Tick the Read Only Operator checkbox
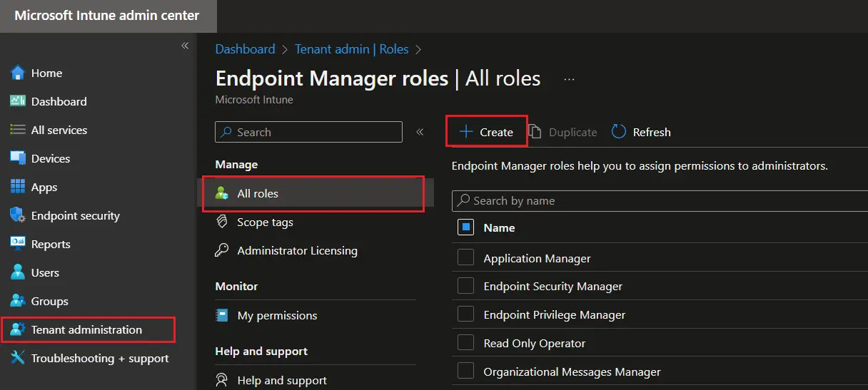The image size is (868, 390). [465, 342]
